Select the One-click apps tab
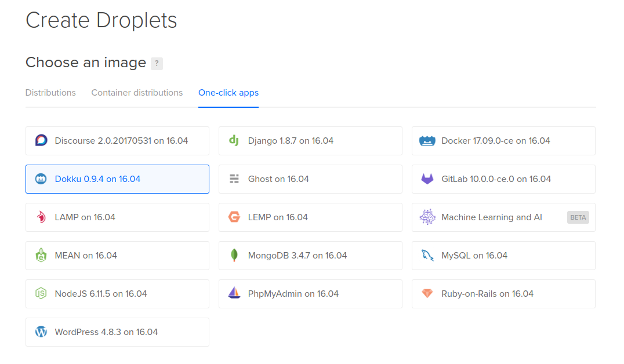 pyautogui.click(x=228, y=93)
